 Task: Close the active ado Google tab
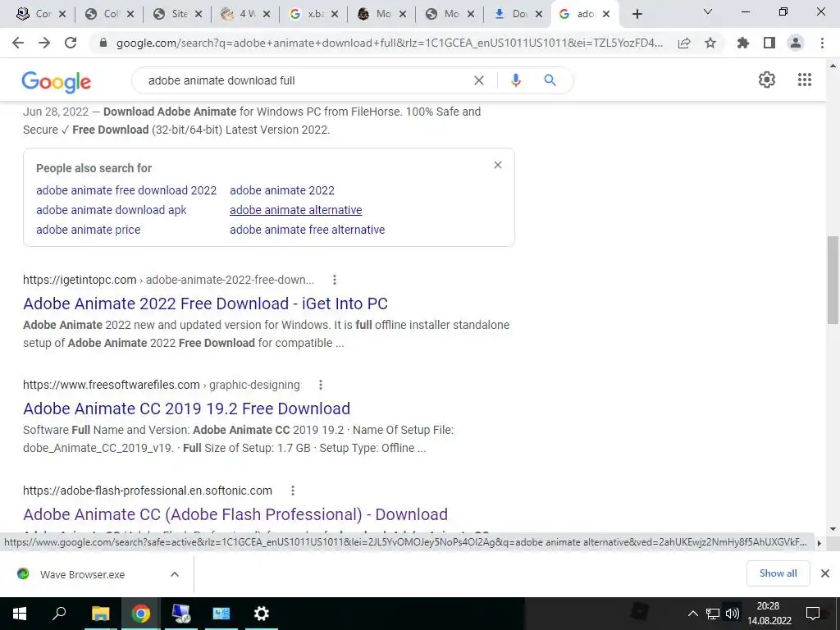[606, 15]
